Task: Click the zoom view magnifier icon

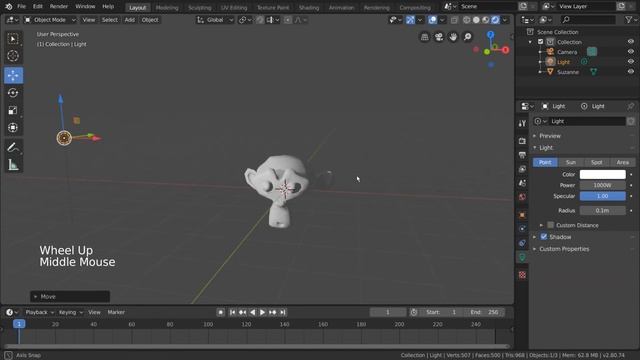Action: [467, 37]
